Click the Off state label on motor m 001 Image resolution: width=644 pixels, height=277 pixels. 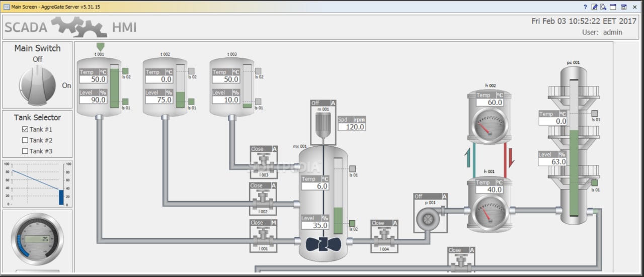coord(315,103)
